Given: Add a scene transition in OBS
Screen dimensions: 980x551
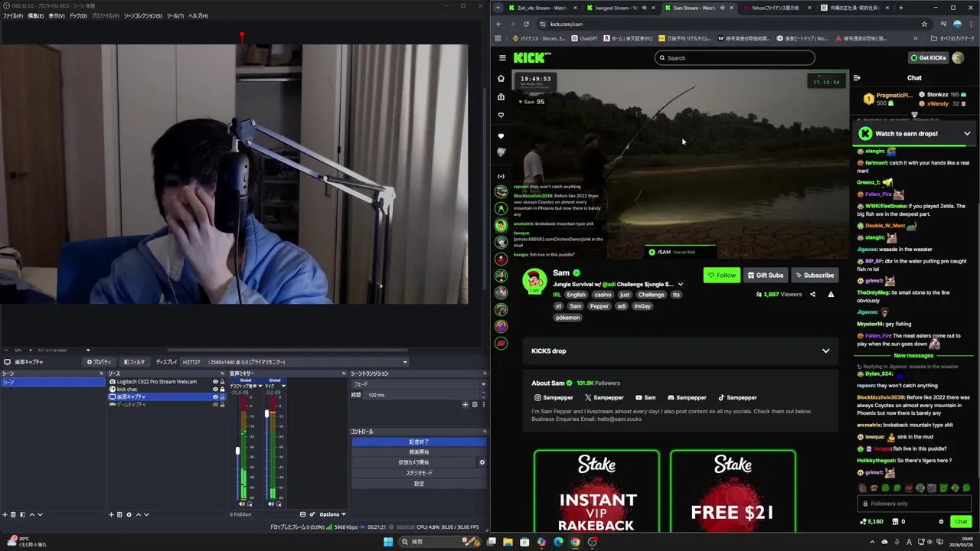Looking at the screenshot, I should point(465,404).
